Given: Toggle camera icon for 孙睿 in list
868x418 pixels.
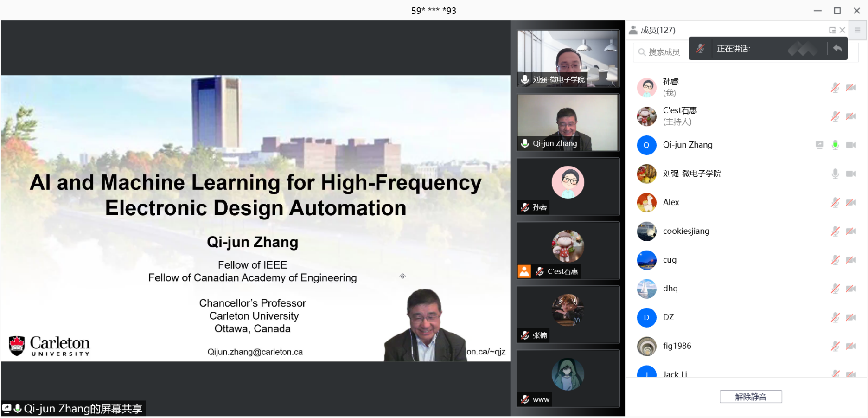Looking at the screenshot, I should pyautogui.click(x=851, y=88).
